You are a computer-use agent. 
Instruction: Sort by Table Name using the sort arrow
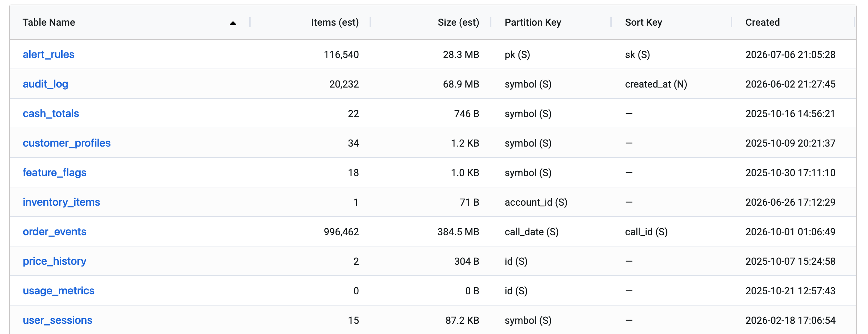point(233,23)
